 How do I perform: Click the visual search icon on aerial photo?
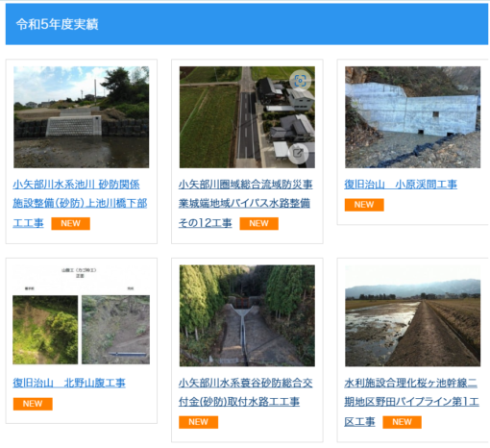(300, 81)
